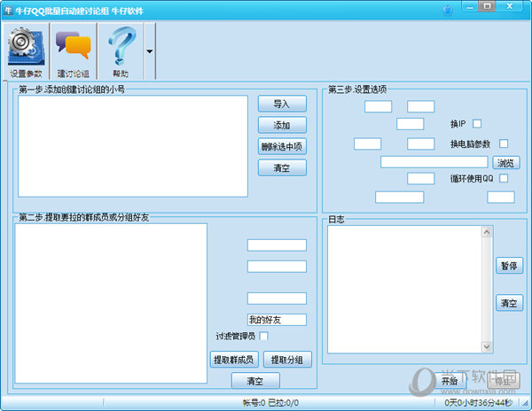The width and height of the screenshot is (532, 411).
Task: Enable the 换IP checkbox
Action: 477,123
